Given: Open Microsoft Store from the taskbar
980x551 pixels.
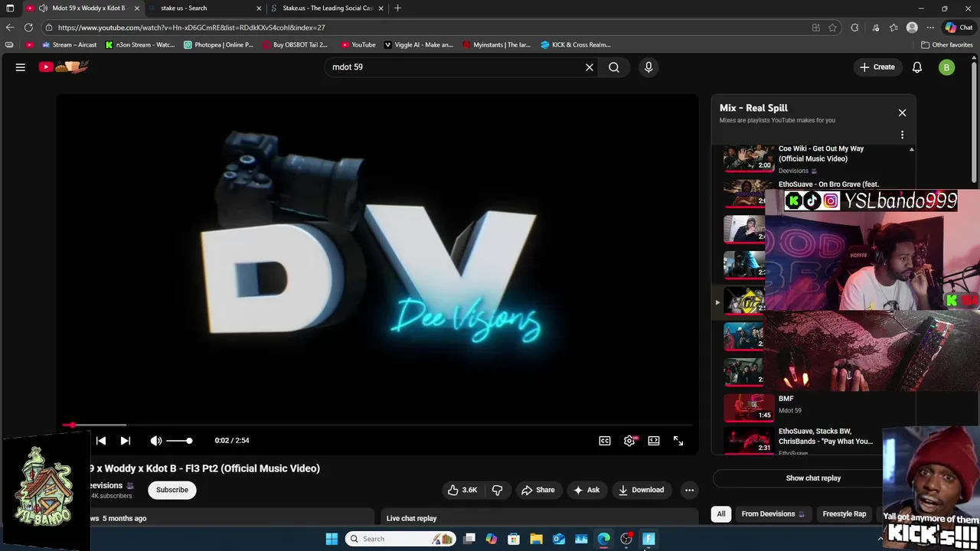Looking at the screenshot, I should [514, 539].
